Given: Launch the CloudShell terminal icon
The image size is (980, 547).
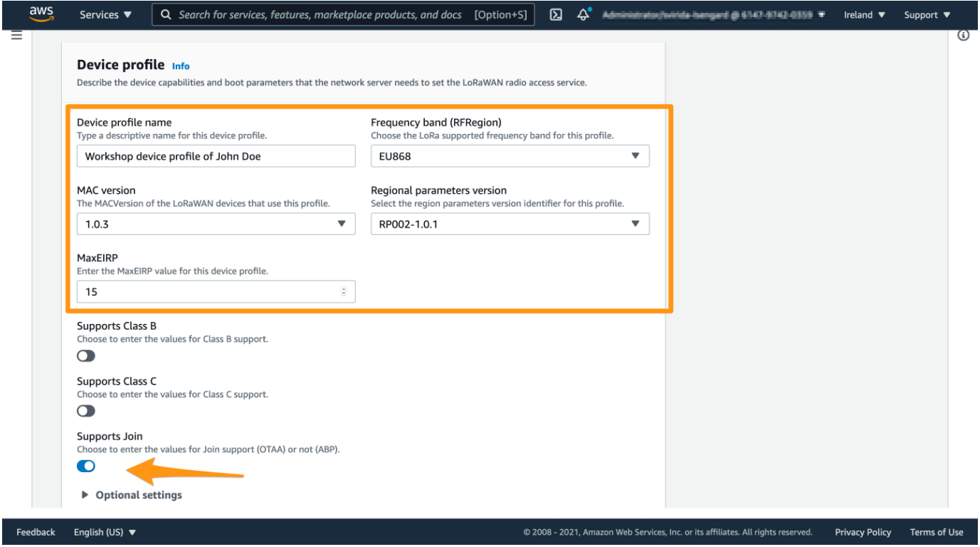Looking at the screenshot, I should [x=557, y=15].
